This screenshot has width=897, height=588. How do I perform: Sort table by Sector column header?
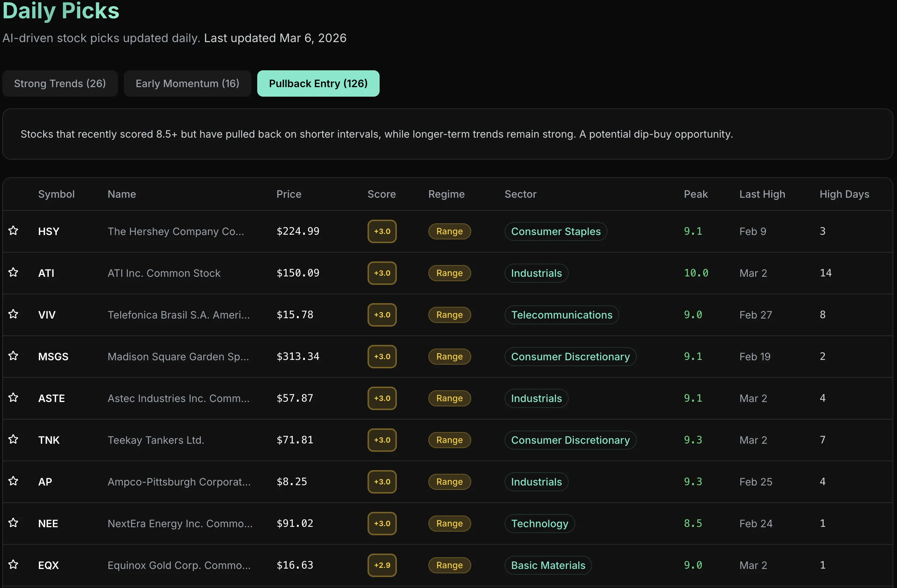point(520,194)
